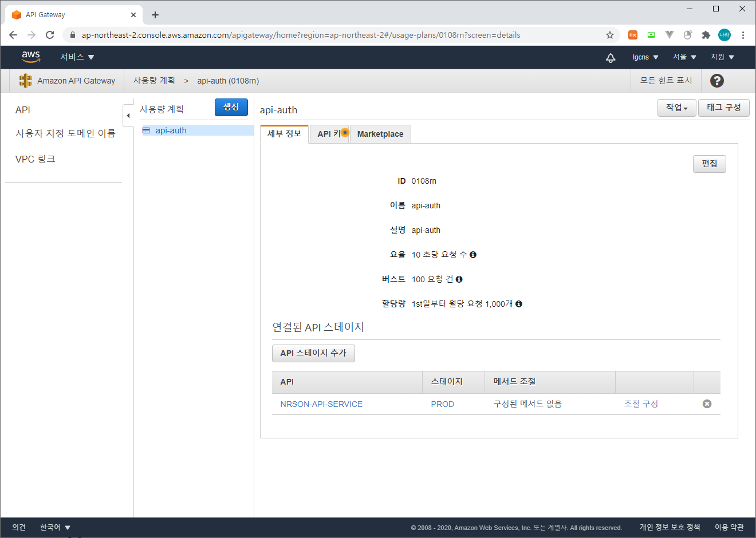The width and height of the screenshot is (756, 538).
Task: Remove NRSON-API-SERVICE stage association
Action: pos(707,404)
